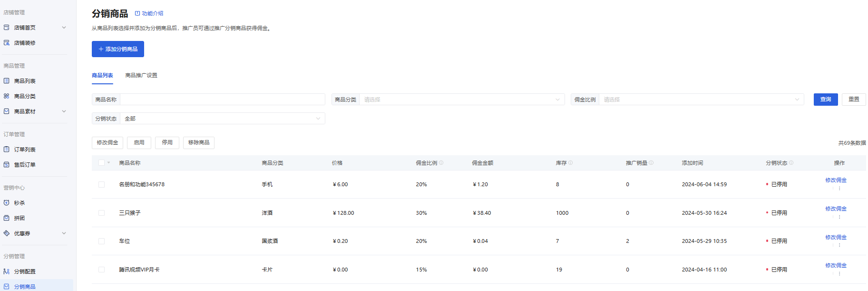Click the 停用 disable button
The image size is (868, 291).
[167, 143]
